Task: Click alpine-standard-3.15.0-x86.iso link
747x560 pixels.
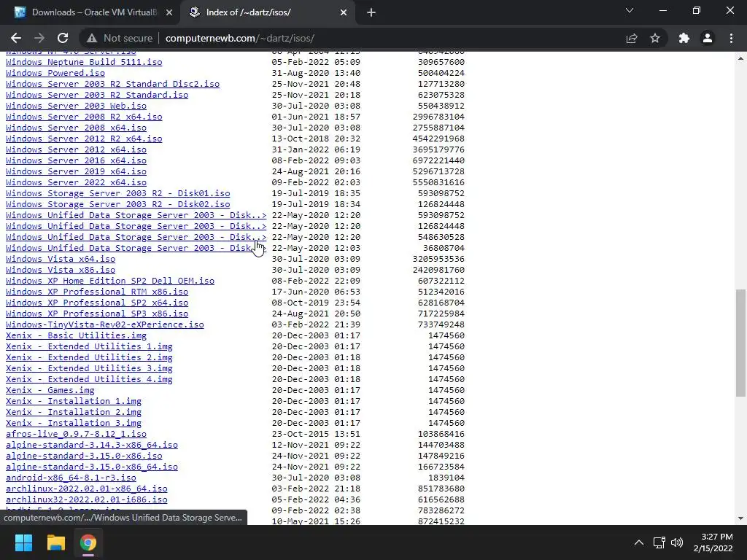Action: [x=84, y=456]
